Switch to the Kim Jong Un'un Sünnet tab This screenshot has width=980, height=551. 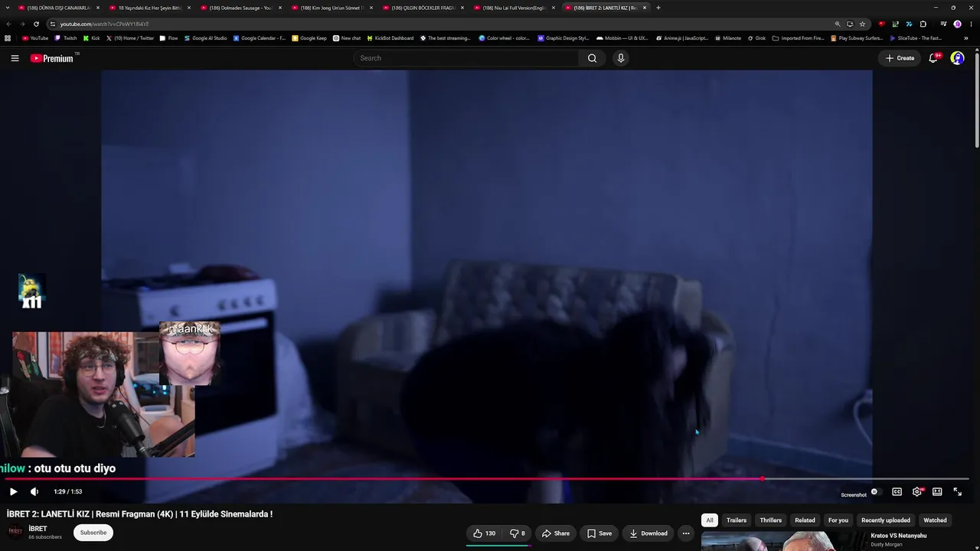(332, 8)
